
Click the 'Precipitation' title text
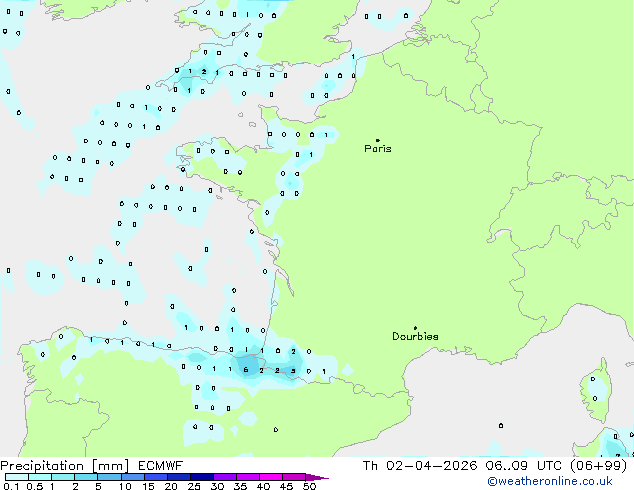[42, 466]
